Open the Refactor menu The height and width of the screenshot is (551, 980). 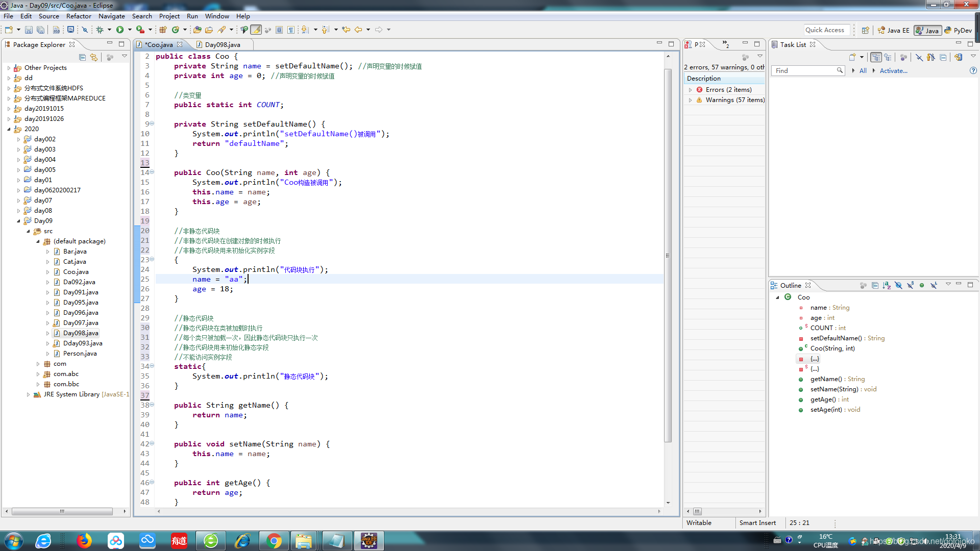pyautogui.click(x=79, y=16)
